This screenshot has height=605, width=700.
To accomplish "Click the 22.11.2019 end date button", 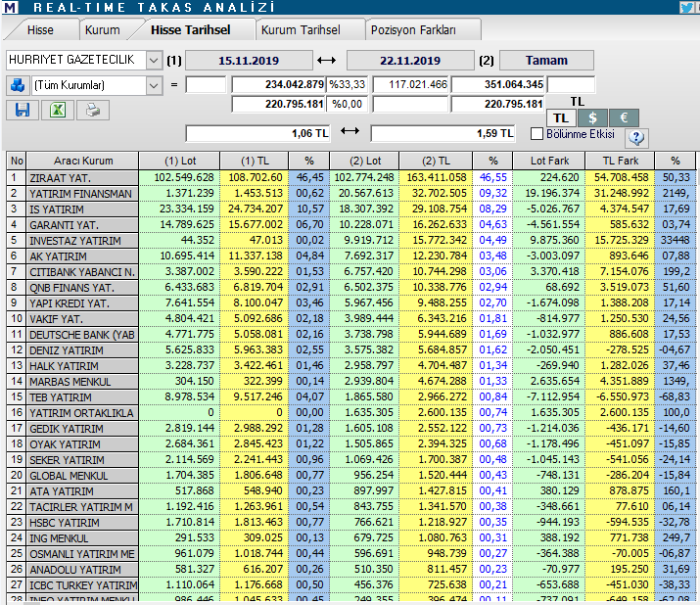I will point(410,61).
